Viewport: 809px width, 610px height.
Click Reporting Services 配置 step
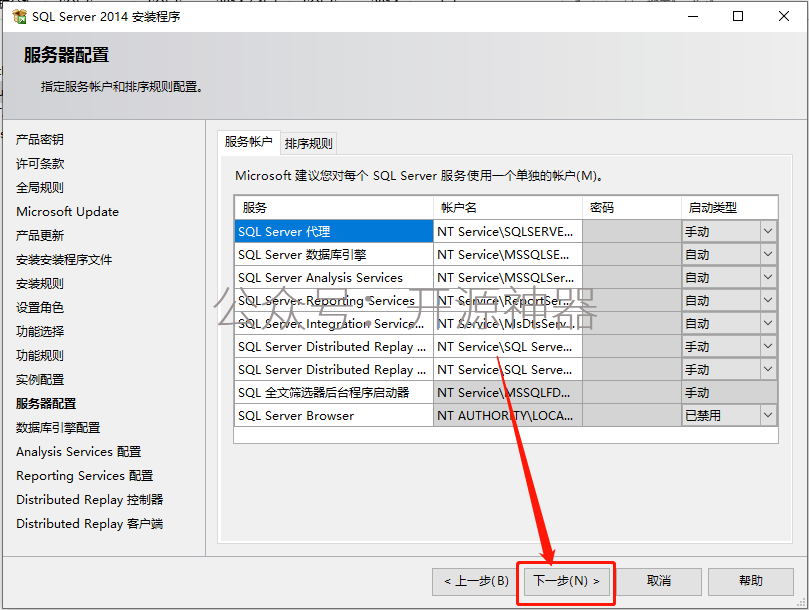(85, 475)
